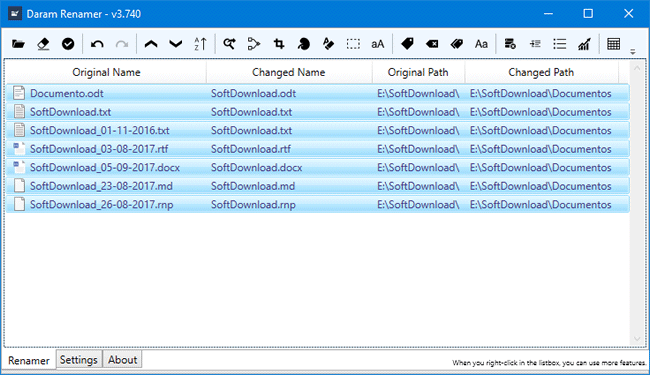Click the concatenate text icon
This screenshot has height=375, width=650.
click(x=254, y=44)
